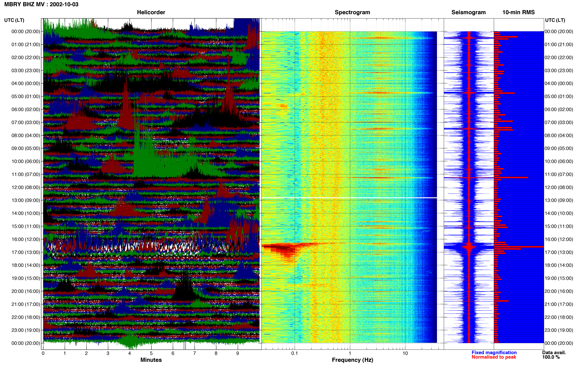Click the white data gap line in spectrogram
This screenshot has width=588, height=368.
pyautogui.click(x=349, y=198)
